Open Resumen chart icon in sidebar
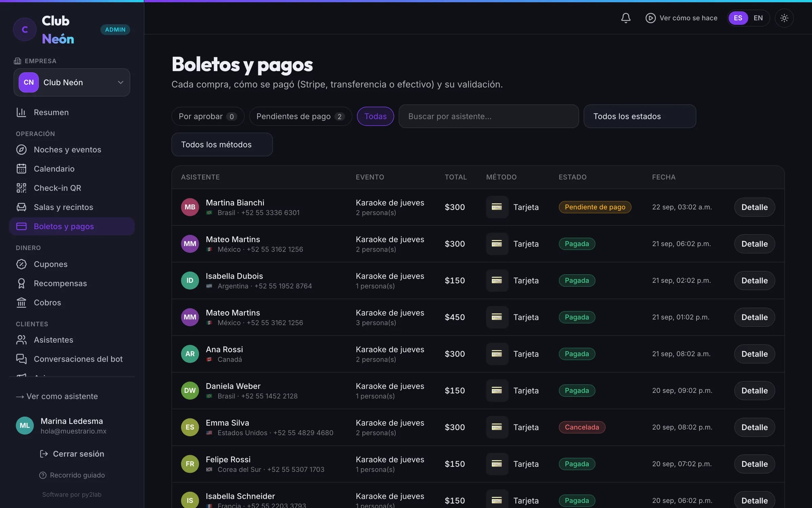This screenshot has width=812, height=508. [x=21, y=112]
